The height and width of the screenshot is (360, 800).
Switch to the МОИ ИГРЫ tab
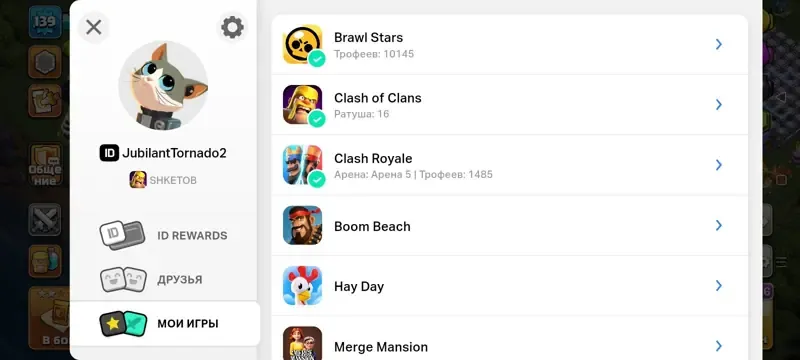coord(164,323)
